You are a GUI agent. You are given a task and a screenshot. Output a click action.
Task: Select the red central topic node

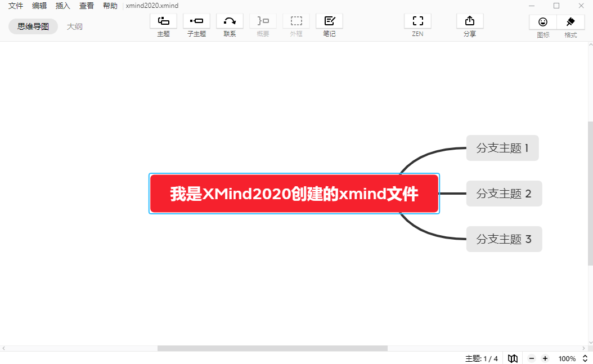tap(294, 193)
